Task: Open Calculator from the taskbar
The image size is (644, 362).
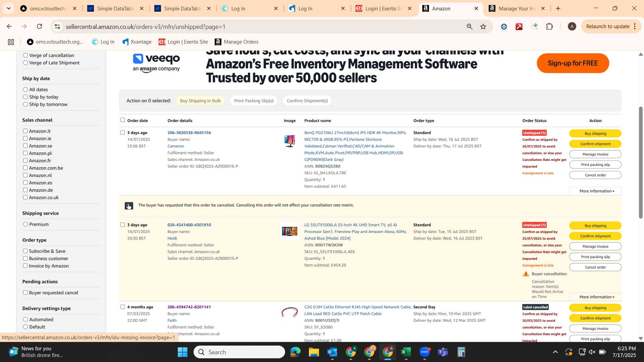Action: point(462,352)
